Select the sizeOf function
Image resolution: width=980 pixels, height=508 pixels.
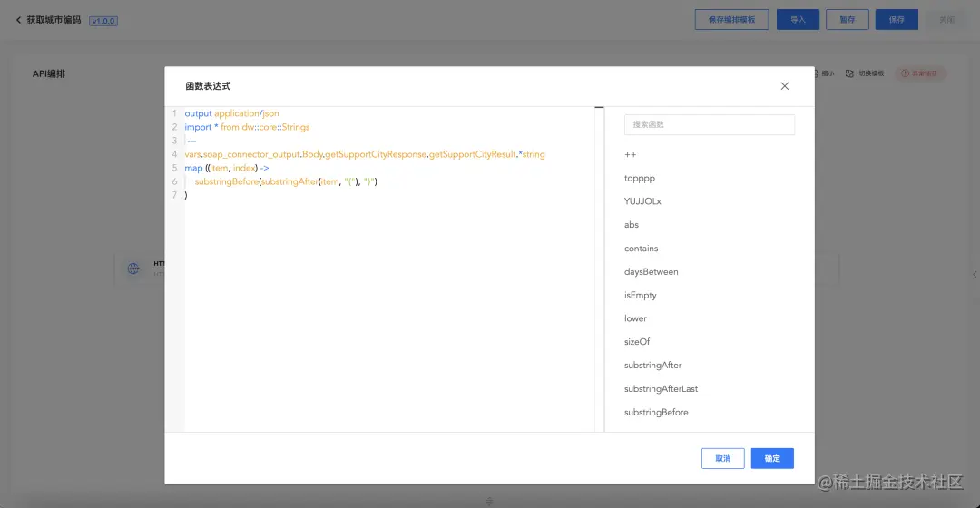637,342
